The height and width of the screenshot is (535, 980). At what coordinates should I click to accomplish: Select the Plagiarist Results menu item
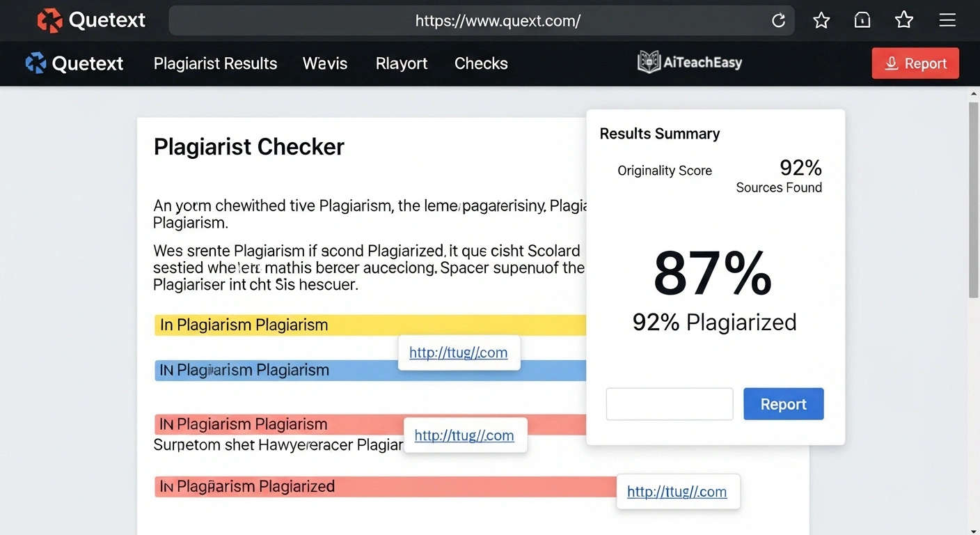point(215,63)
